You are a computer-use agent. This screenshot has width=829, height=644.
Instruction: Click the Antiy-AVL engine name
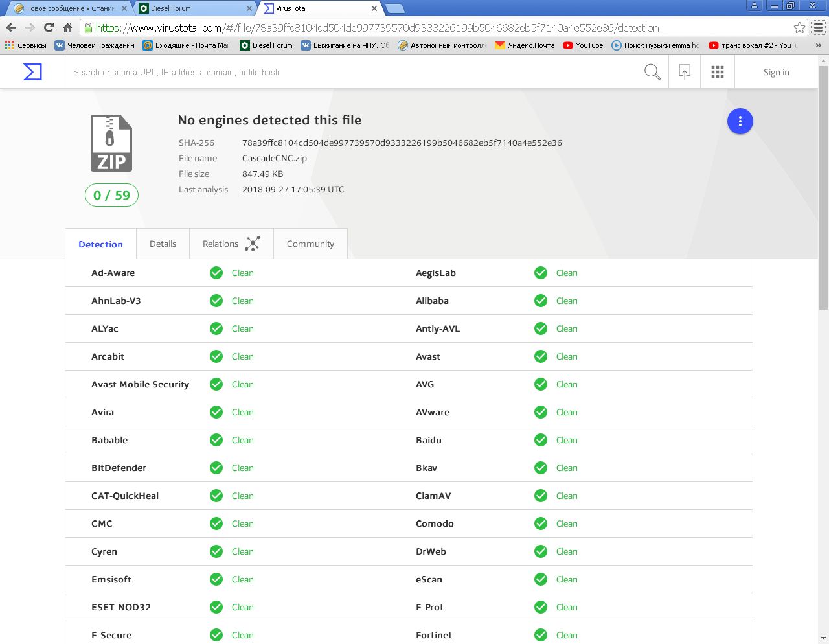438,328
